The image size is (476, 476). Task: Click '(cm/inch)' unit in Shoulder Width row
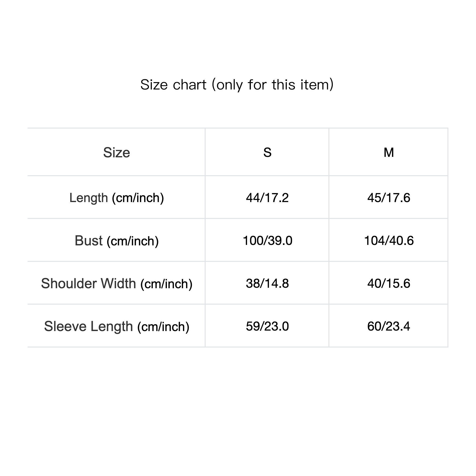point(166,284)
